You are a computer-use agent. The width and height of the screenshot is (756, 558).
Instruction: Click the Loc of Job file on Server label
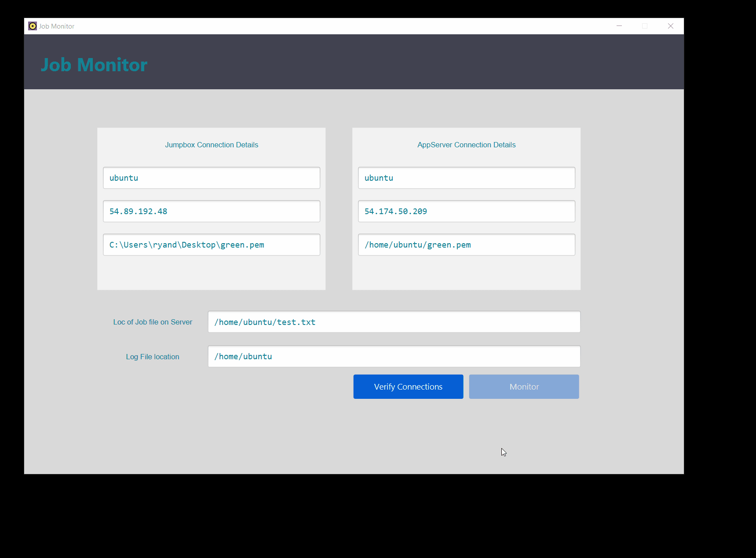[153, 321]
